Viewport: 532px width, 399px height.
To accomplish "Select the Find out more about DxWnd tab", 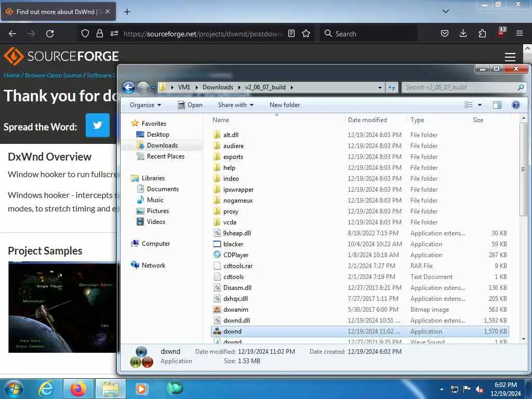I will pos(58,11).
